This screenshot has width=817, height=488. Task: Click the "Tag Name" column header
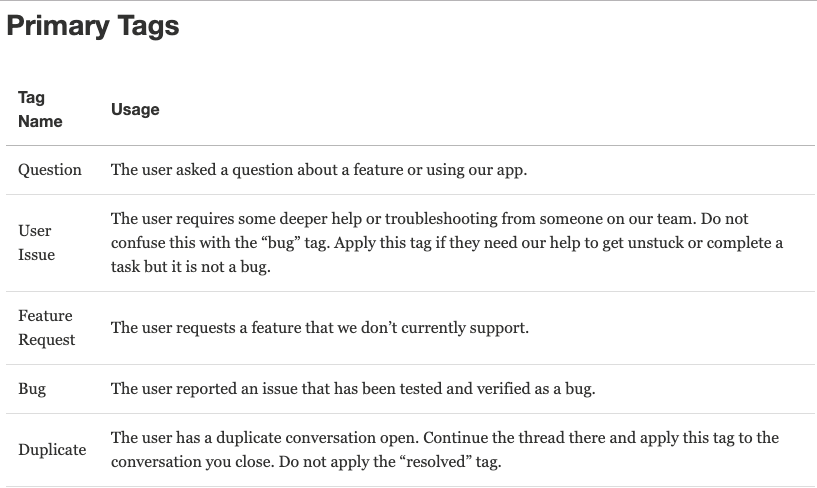pyautogui.click(x=40, y=109)
